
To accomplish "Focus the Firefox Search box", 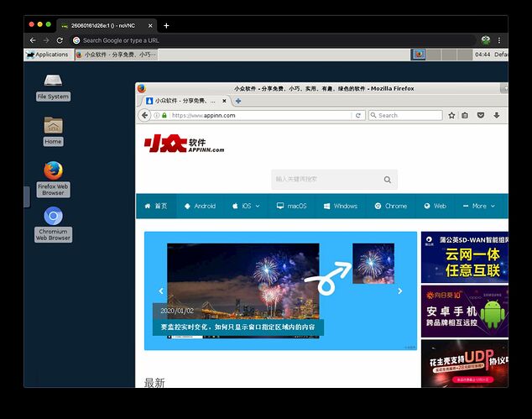I will click(x=406, y=115).
